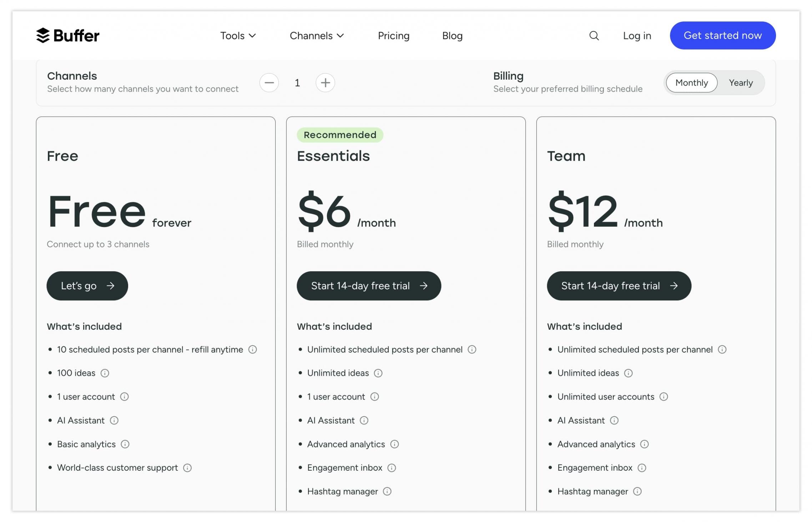This screenshot has width=812, height=522.
Task: Expand the Channels navigation dropdown
Action: 316,36
